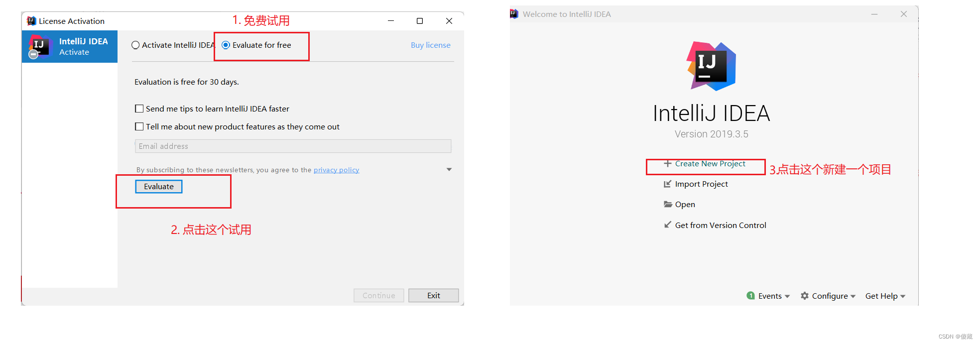Close the Welcome to IntelliJ IDEA window
The width and height of the screenshot is (980, 344).
(904, 14)
